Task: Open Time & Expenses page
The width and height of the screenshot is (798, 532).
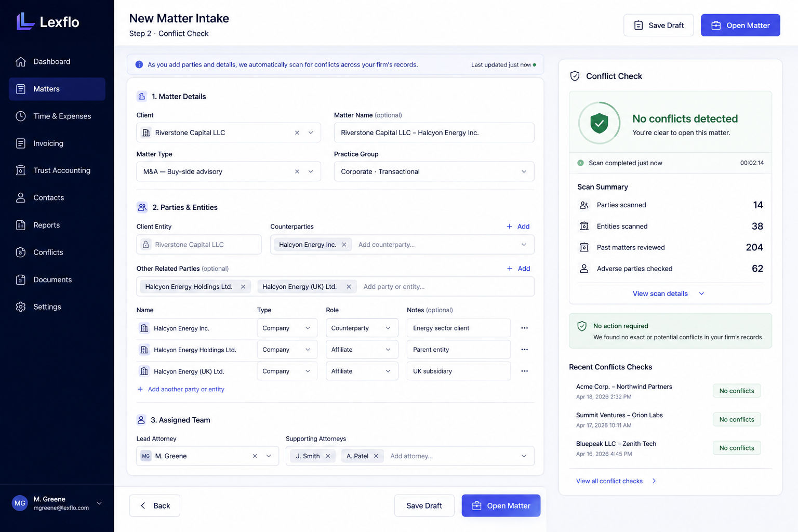Action: [57, 116]
